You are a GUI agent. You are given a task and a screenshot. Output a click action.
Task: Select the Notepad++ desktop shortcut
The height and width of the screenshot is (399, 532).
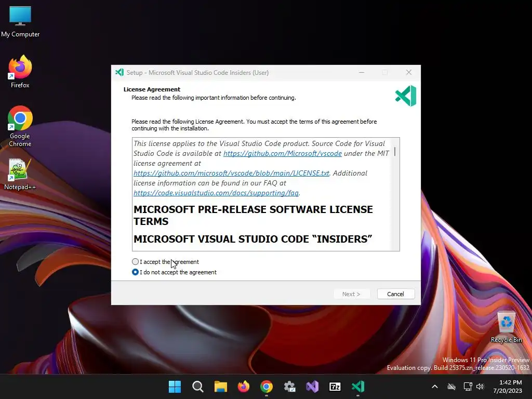pos(20,174)
